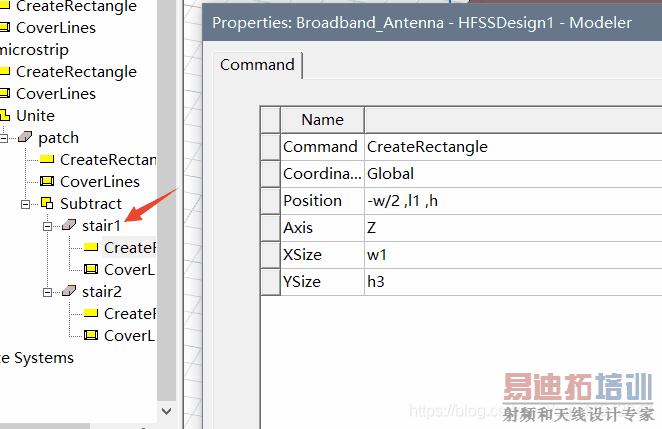The image size is (662, 429).
Task: Select CreateRectangle under microstrip
Action: point(76,72)
